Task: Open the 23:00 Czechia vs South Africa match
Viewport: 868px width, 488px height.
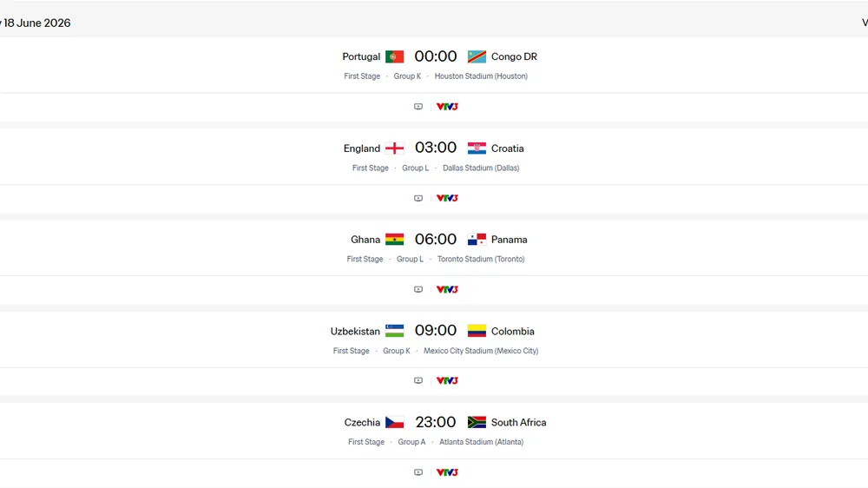Action: 436,422
